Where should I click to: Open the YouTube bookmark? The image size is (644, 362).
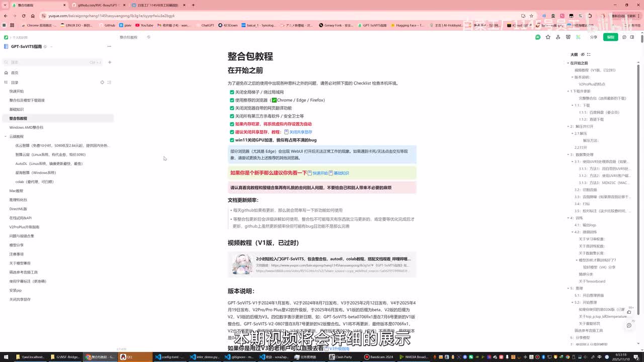144,25
